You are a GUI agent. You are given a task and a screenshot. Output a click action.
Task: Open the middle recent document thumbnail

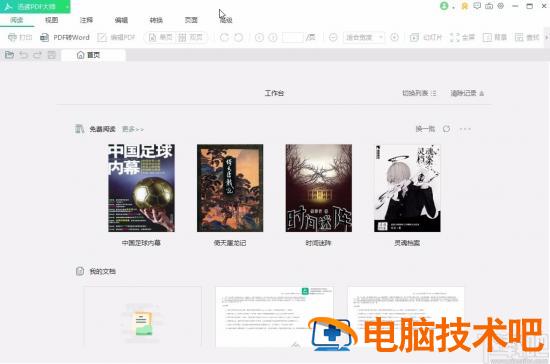pyautogui.click(x=274, y=317)
